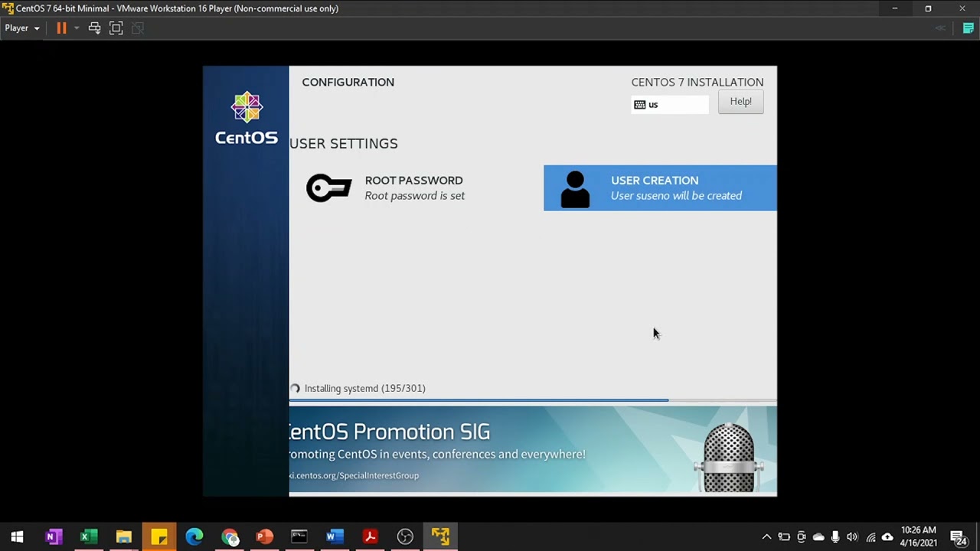Open Google Chrome from the taskbar

(x=230, y=536)
